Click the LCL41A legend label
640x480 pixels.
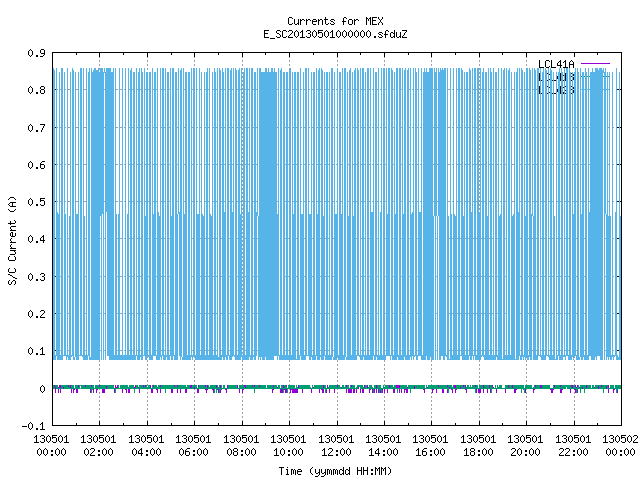[556, 64]
